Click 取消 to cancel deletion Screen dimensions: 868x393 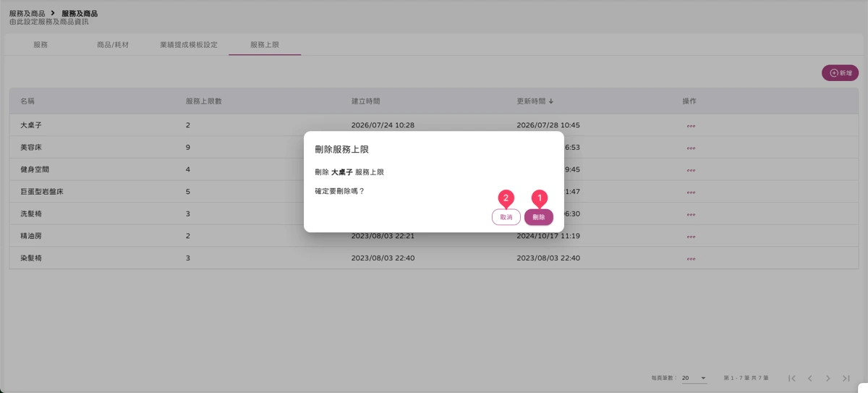coord(506,217)
